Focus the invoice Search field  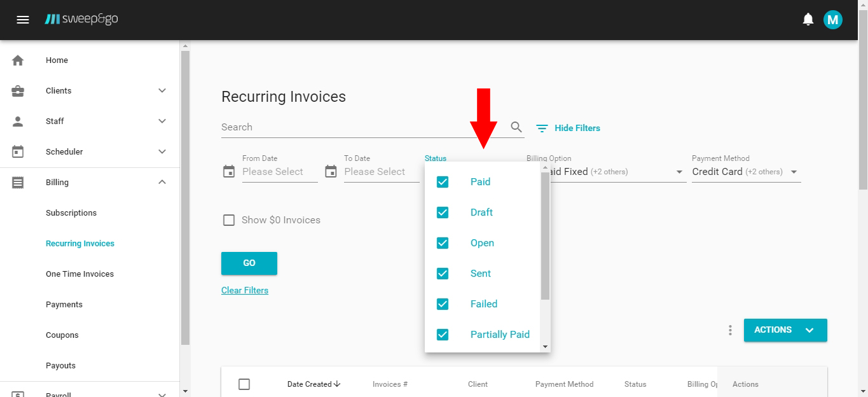[362, 127]
